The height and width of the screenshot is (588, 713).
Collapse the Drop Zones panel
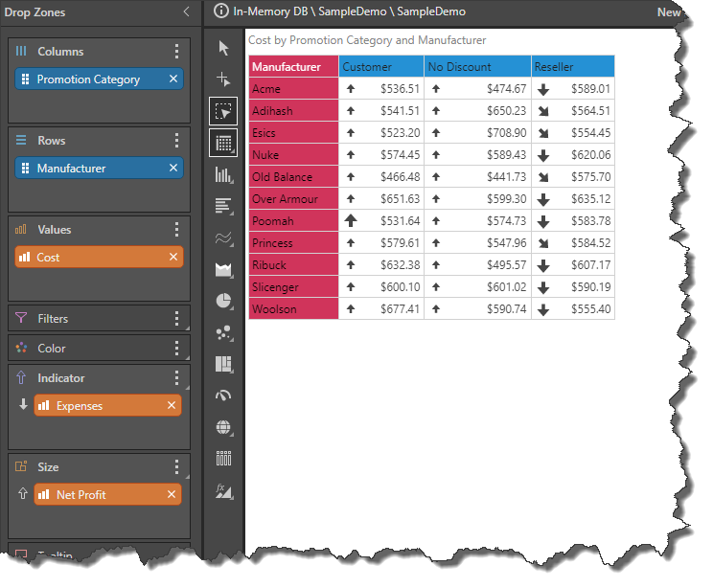[186, 11]
